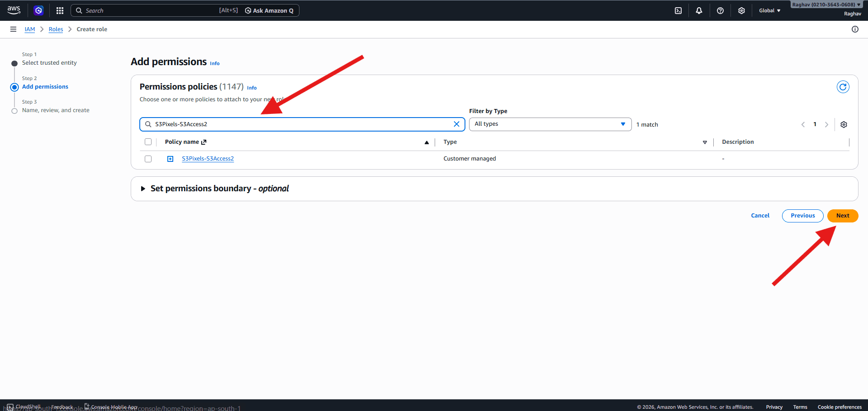The image size is (868, 411).
Task: Check the select-all policies header checkbox
Action: click(148, 142)
